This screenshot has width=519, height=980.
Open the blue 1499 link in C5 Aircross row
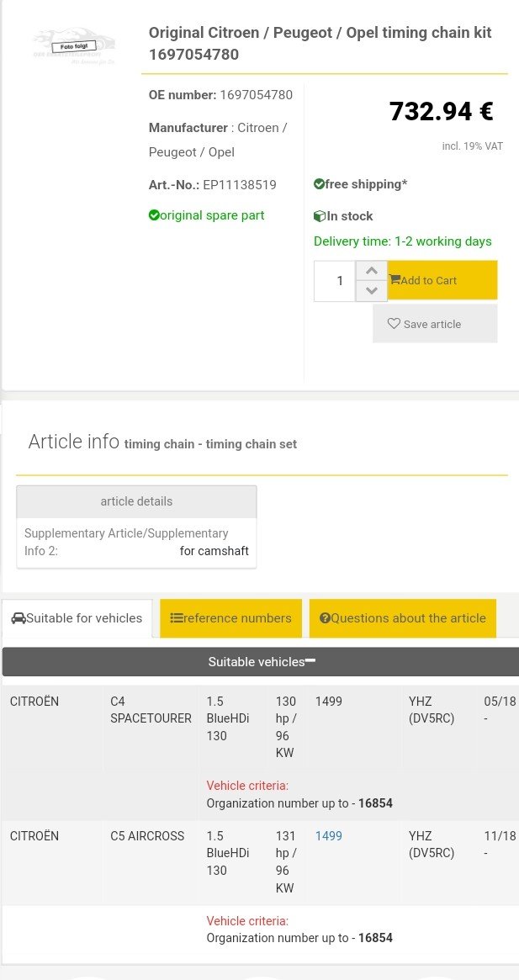click(328, 835)
